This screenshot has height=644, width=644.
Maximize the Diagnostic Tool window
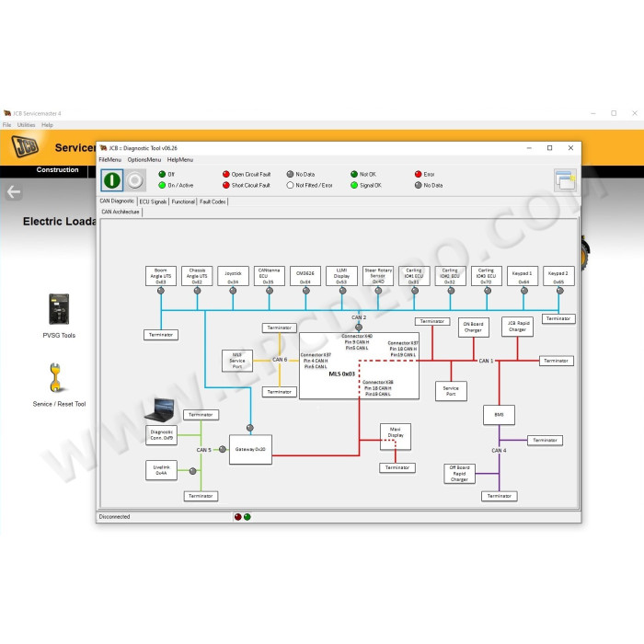[x=549, y=148]
